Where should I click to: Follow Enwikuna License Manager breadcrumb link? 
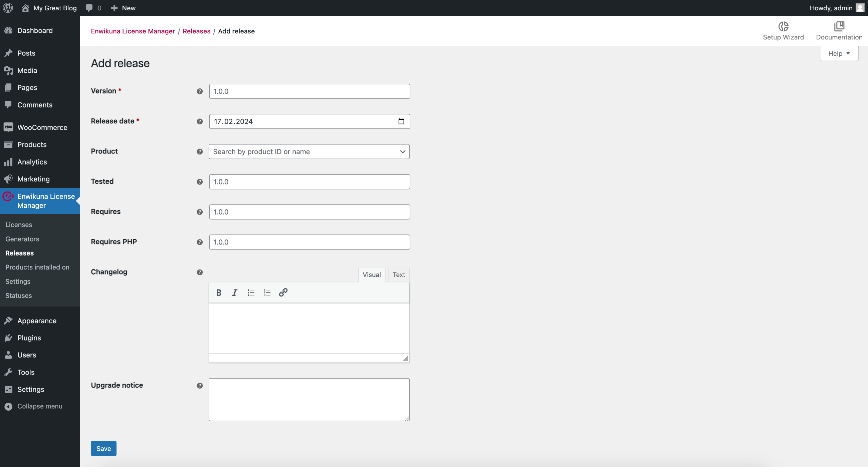click(133, 31)
